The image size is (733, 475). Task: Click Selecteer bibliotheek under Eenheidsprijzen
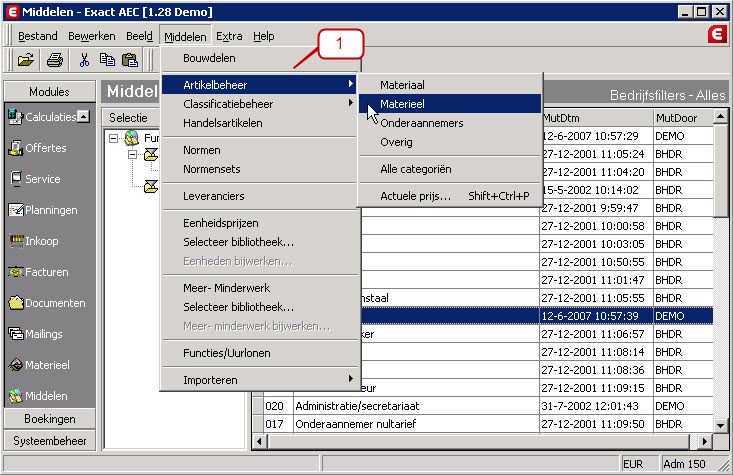(259, 242)
